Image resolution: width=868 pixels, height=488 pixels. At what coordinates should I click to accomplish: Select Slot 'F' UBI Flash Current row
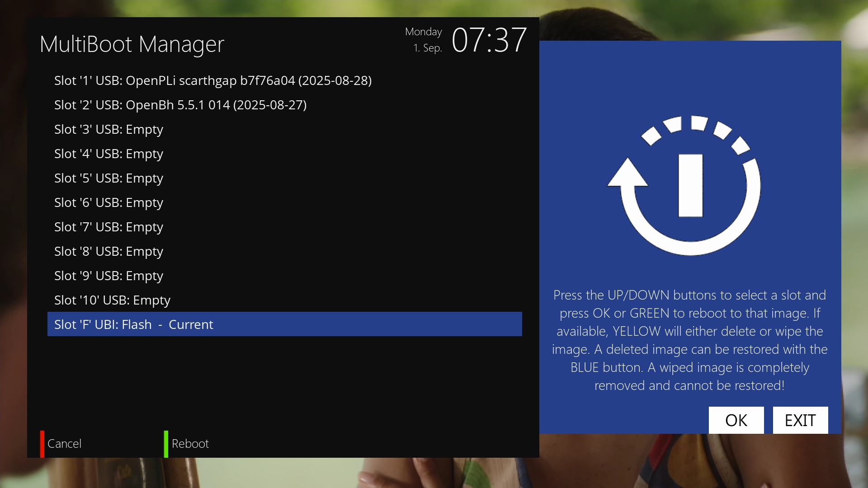285,324
